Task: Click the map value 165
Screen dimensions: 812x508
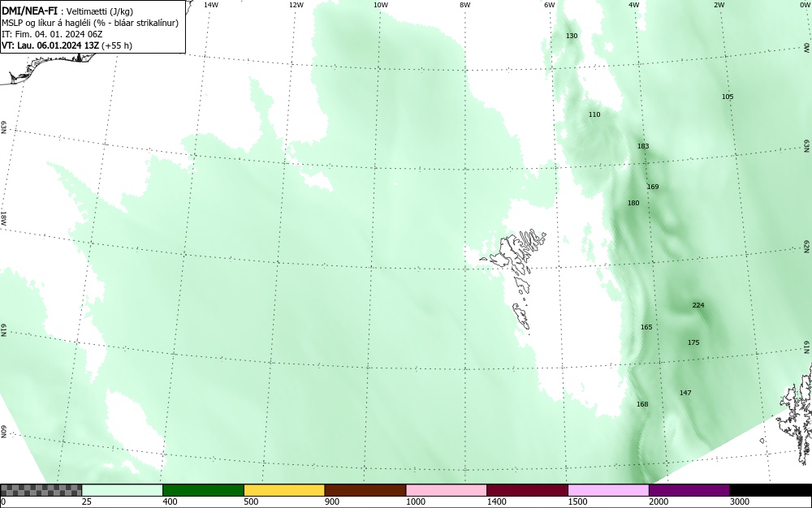Action: 646,328
